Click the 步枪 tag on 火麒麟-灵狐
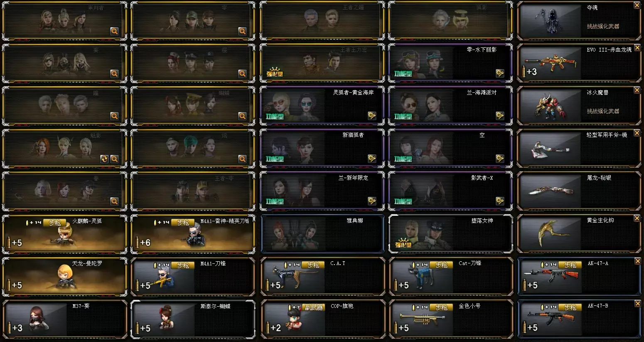Viewport: 644px width, 342px height. (55, 223)
